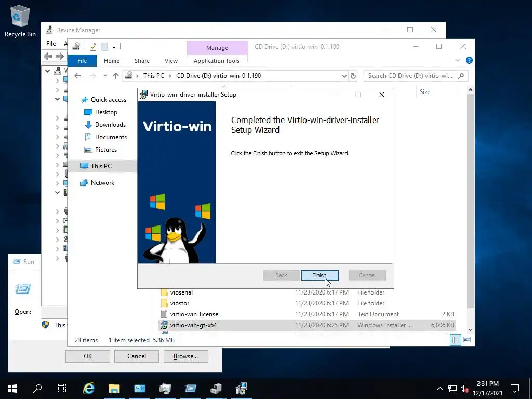Image resolution: width=532 pixels, height=399 pixels.
Task: Launch Internet Explorer from the taskbar
Action: click(x=88, y=389)
